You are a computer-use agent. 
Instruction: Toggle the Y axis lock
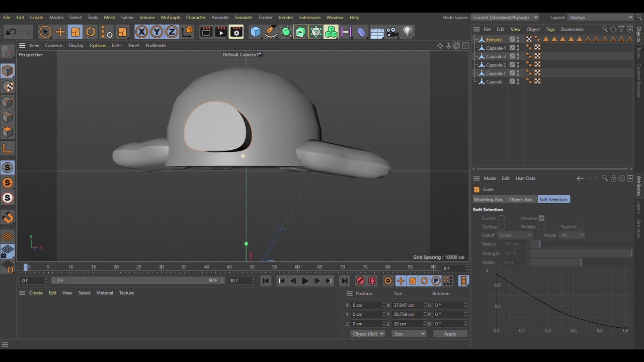pos(157,32)
